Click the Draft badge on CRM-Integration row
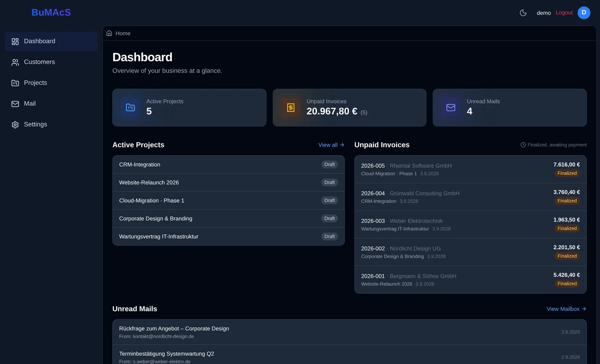Screen dimensions: 600x364 tap(330, 165)
